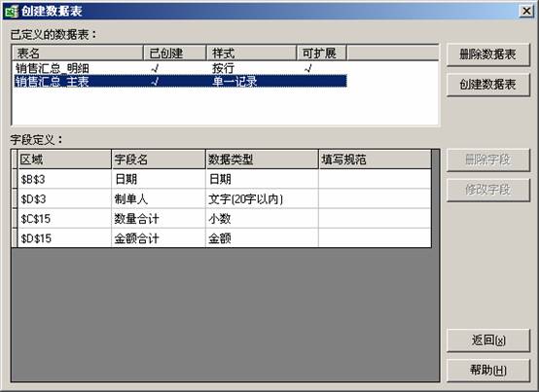Click 创建数据表 button
The height and width of the screenshot is (392, 539).
coord(487,85)
